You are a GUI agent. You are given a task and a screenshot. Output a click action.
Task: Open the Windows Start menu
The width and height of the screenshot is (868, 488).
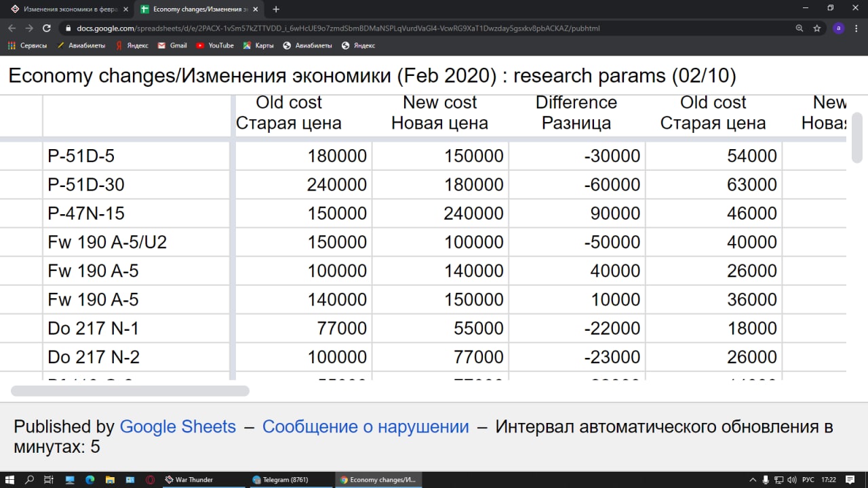click(9, 479)
